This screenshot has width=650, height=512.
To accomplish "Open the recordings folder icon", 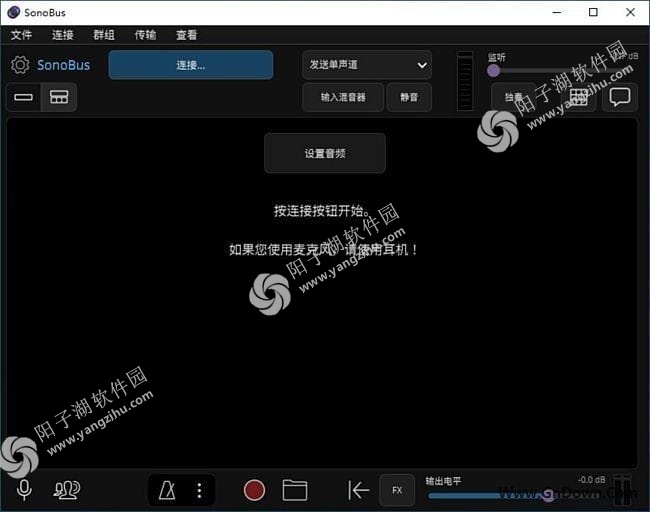I will (295, 490).
